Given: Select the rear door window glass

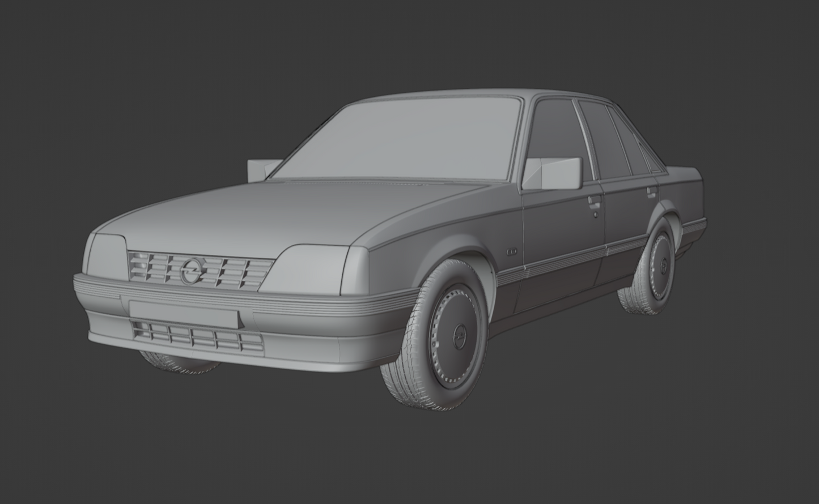Looking at the screenshot, I should point(604,139).
